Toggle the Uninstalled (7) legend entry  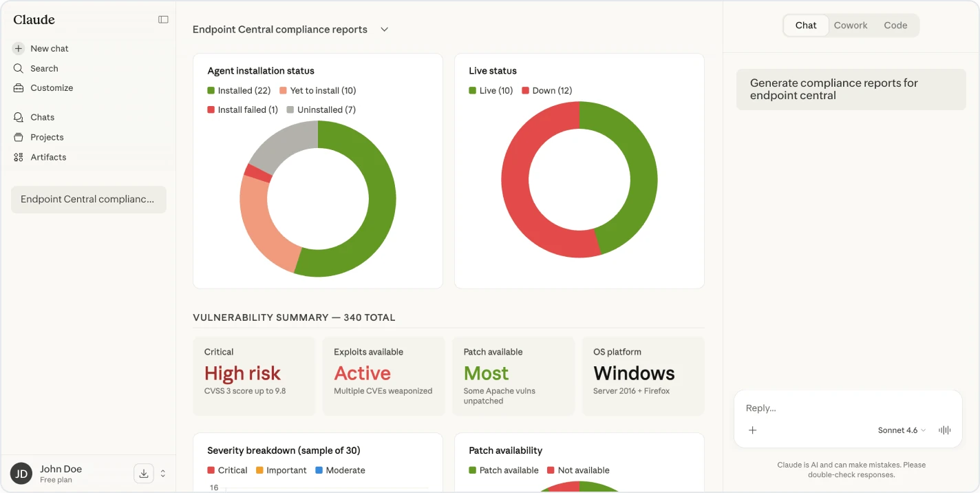(321, 109)
